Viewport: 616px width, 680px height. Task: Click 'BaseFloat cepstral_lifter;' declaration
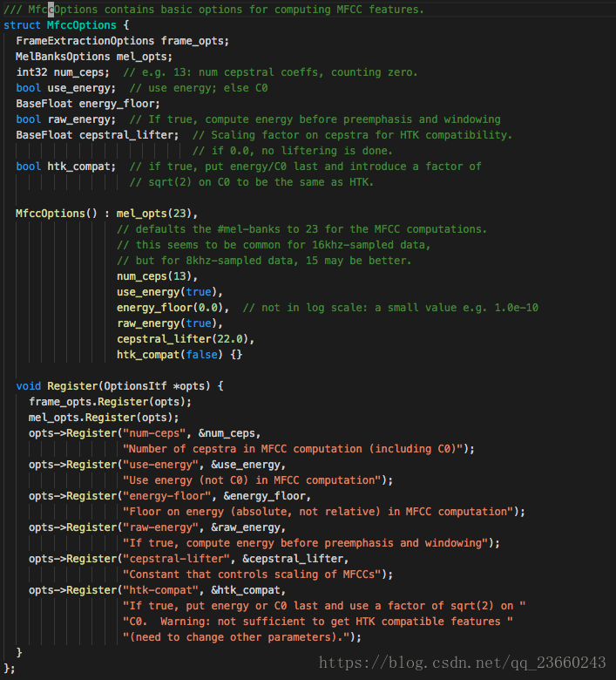click(98, 135)
